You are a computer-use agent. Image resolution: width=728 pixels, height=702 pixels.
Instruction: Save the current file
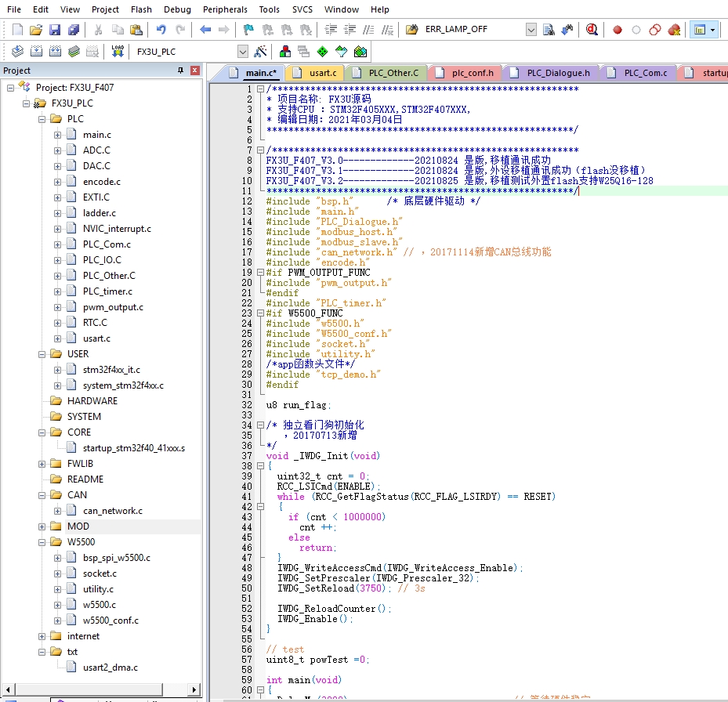55,30
